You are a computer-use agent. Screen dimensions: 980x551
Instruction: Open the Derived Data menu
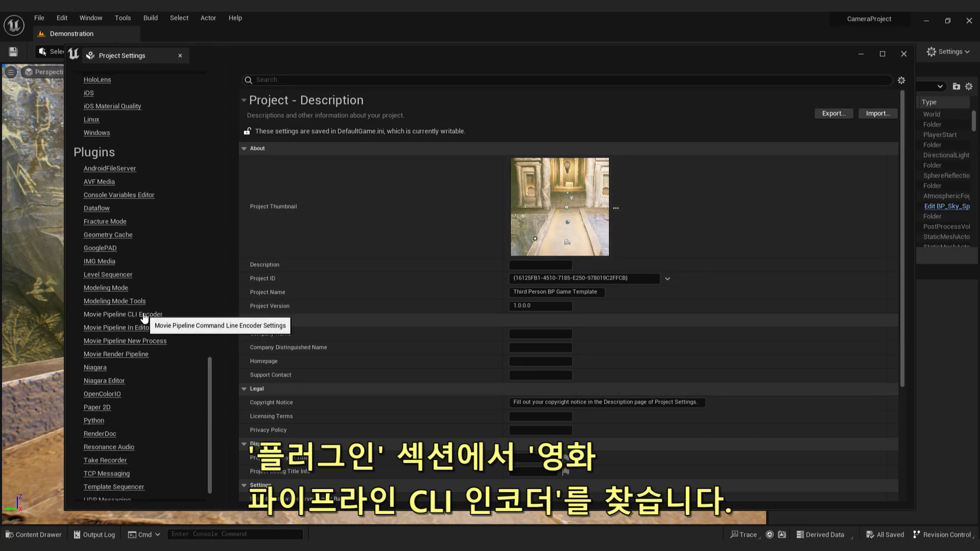pos(820,534)
